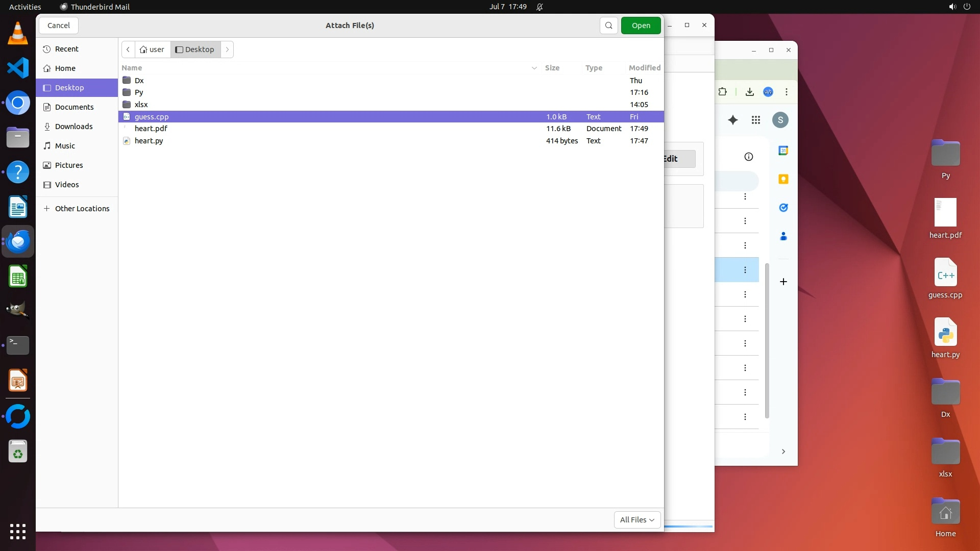
Task: Launch Thunderbird from the dock
Action: (18, 241)
